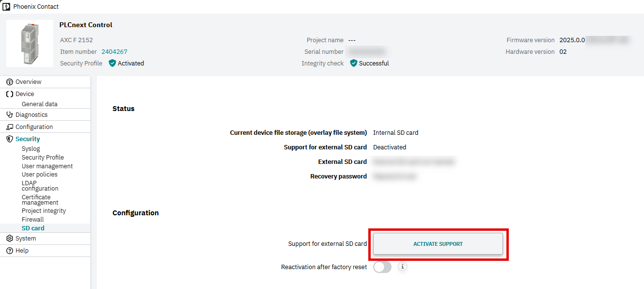The image size is (644, 289).
Task: Collapse the Security menu section
Action: 28,139
